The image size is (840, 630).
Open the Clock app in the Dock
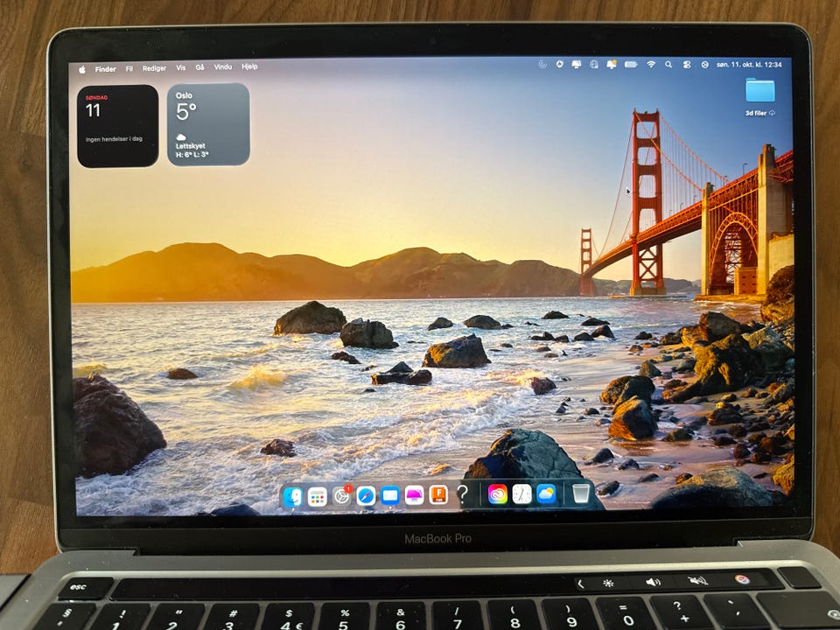pyautogui.click(x=521, y=493)
